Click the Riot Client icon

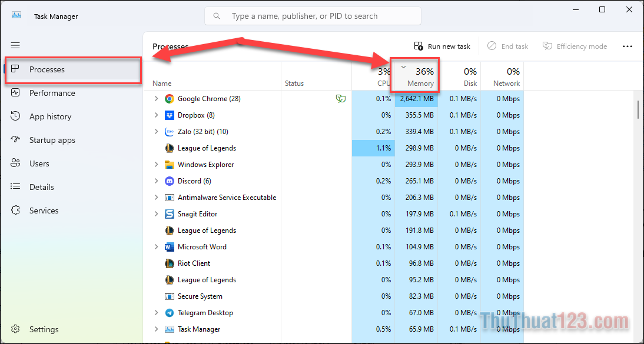[x=169, y=263]
